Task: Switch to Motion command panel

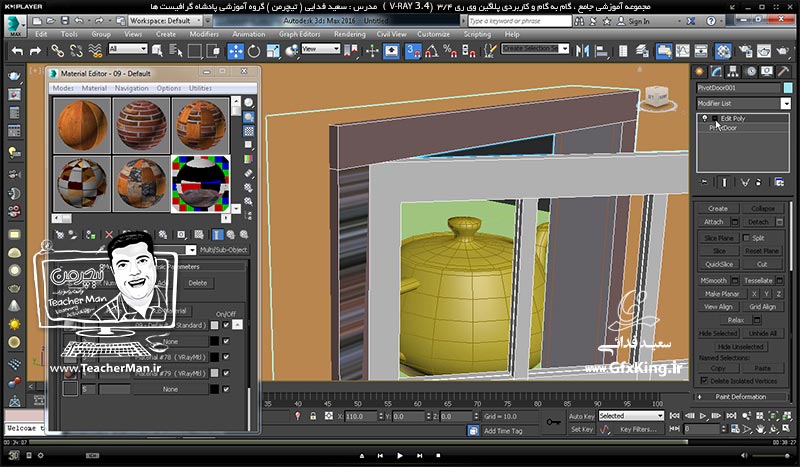Action: tap(751, 72)
